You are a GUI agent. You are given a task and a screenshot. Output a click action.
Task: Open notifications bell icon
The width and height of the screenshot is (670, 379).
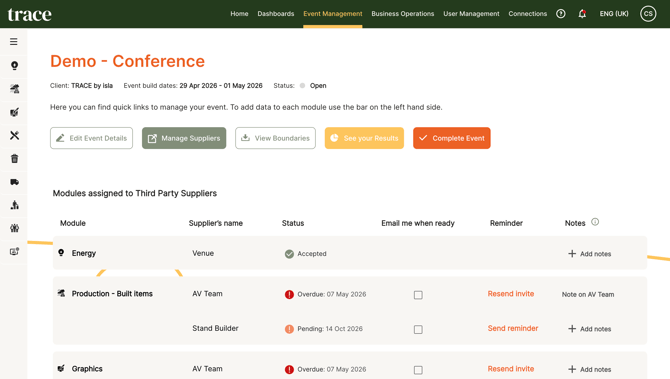tap(582, 14)
